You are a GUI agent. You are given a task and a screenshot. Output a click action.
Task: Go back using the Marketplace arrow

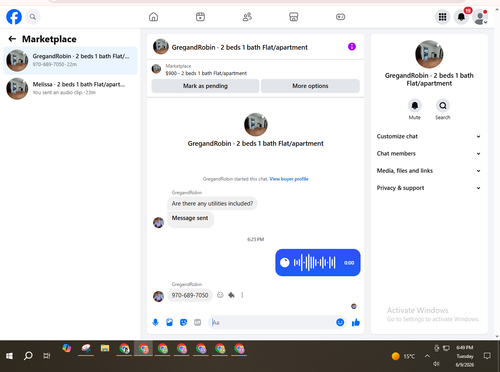click(x=12, y=39)
